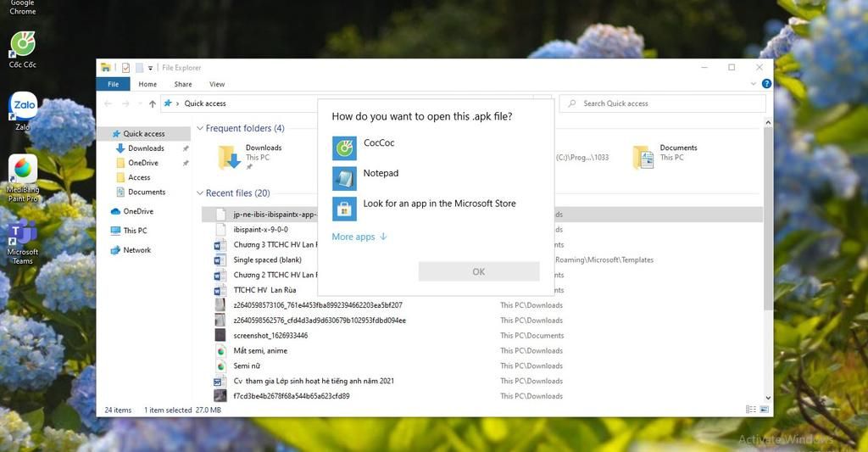
Task: Select Single spaced (blank) document
Action: tap(267, 259)
